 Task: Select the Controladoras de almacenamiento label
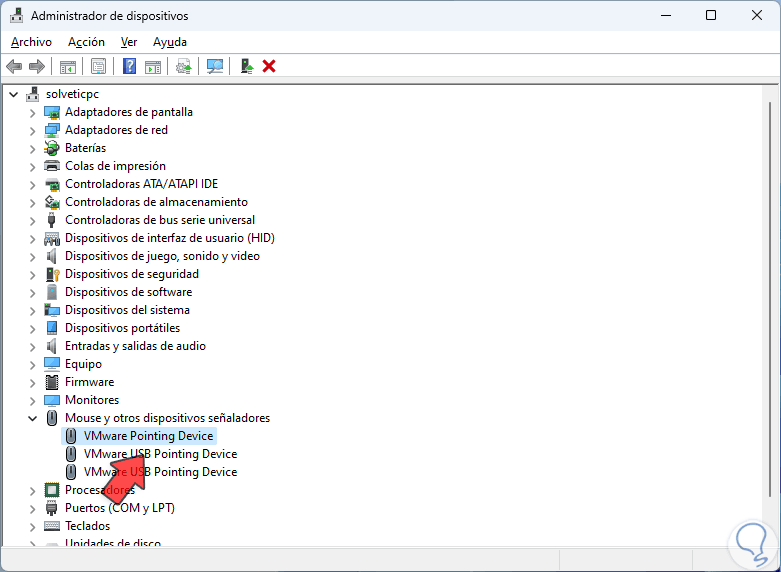(x=156, y=202)
